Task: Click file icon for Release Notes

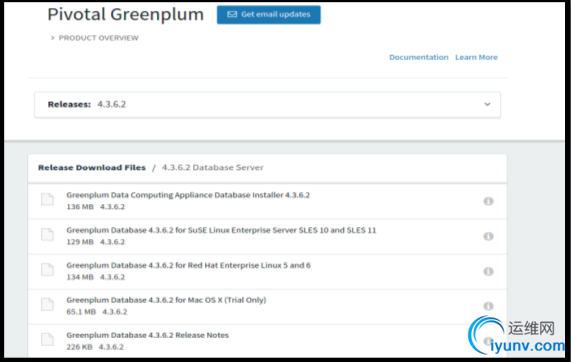Action: 47,339
